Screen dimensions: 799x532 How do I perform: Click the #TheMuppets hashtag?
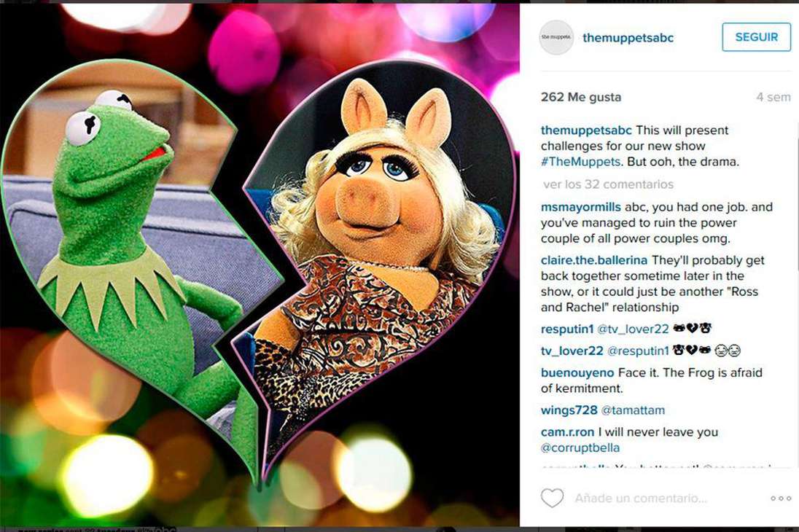coord(581,162)
